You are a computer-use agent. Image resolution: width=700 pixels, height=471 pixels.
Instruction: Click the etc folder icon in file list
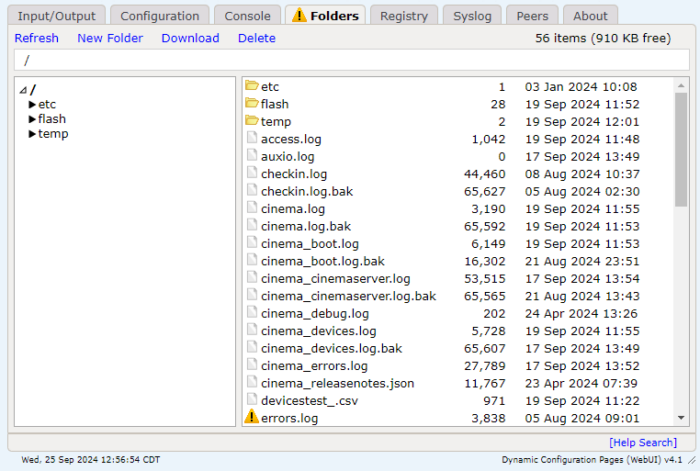tap(252, 85)
